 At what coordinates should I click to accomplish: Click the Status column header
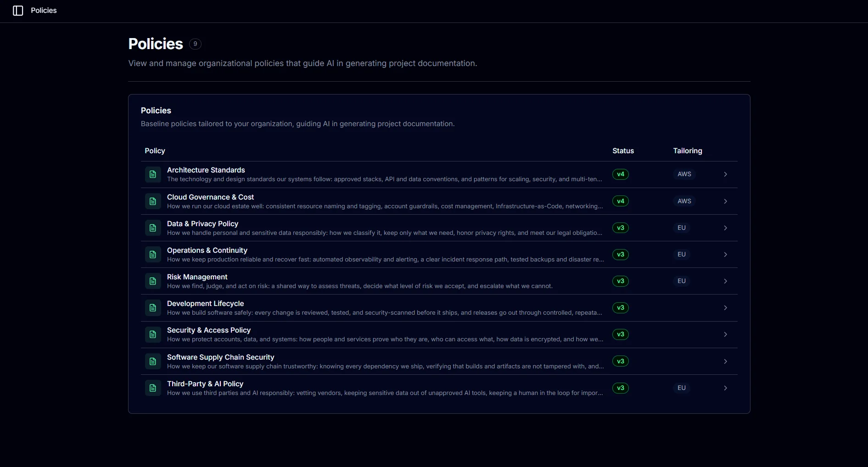point(623,151)
